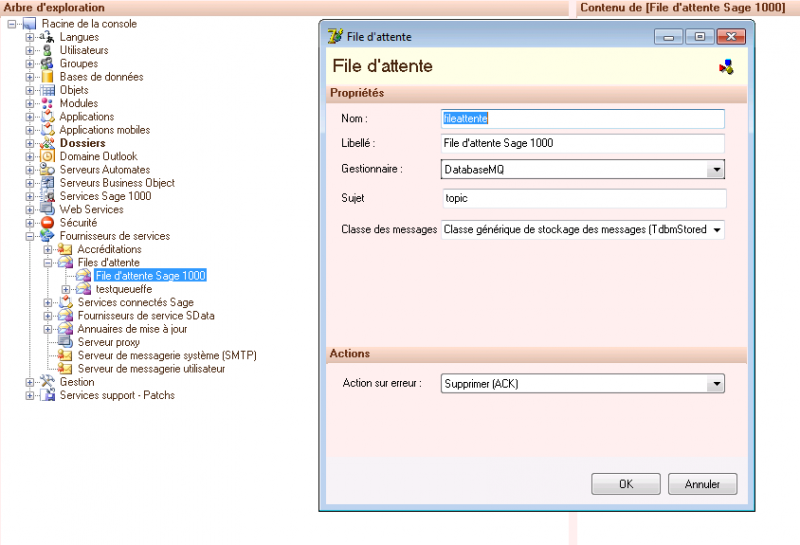Select Serveur de messagerie système (SMTP)
The height and width of the screenshot is (545, 800).
tap(167, 355)
